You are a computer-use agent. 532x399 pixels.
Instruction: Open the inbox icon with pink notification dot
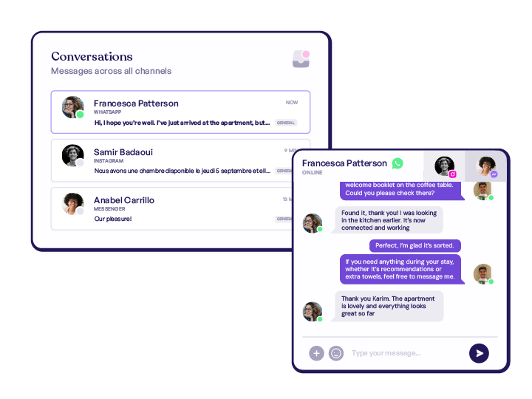[301, 59]
